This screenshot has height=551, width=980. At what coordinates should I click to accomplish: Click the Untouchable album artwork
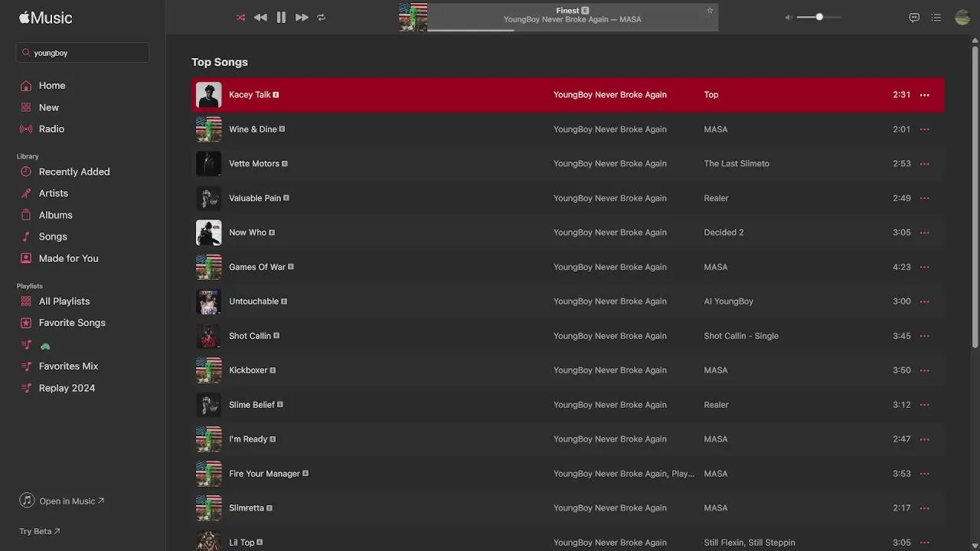208,302
